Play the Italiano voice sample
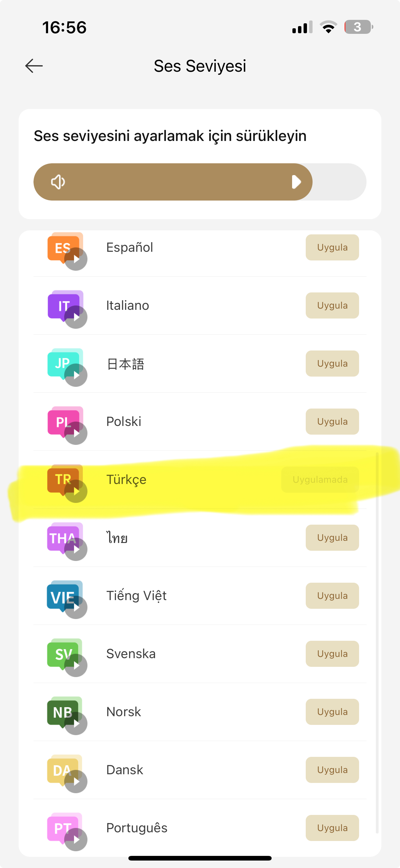This screenshot has width=400, height=868. coord(76,317)
